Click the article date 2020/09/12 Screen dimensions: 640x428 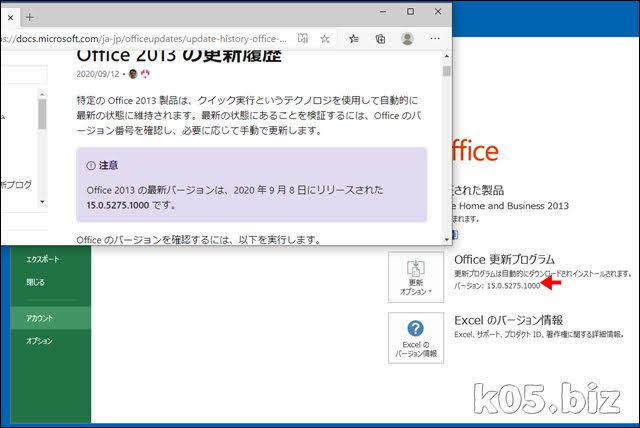click(x=98, y=74)
